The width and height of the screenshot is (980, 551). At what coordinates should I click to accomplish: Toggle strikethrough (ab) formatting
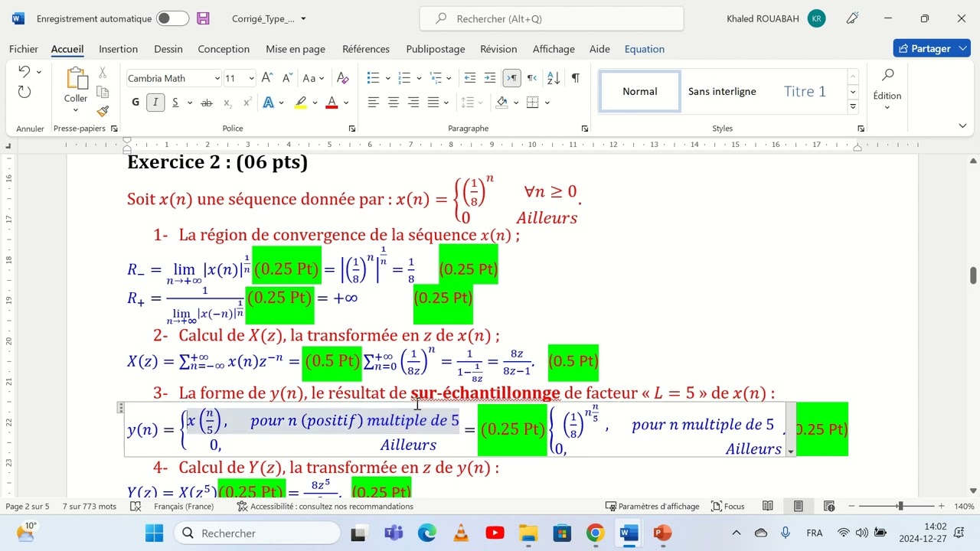coord(206,103)
